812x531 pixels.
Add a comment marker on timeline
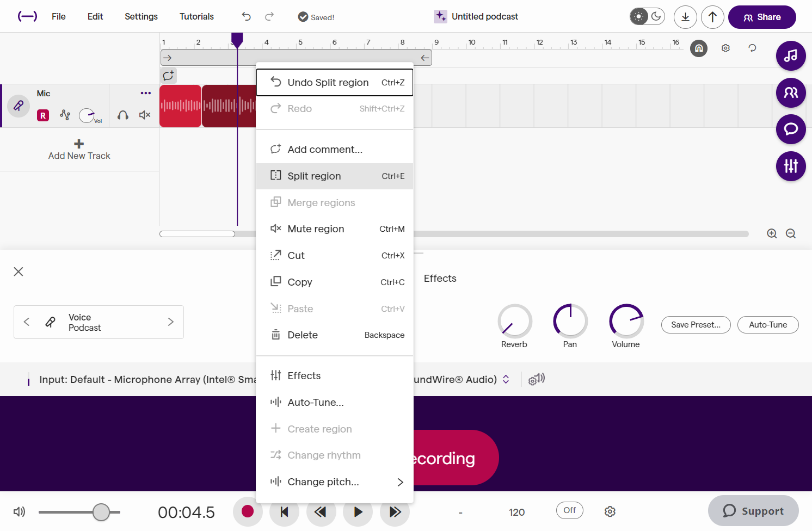[x=169, y=76]
